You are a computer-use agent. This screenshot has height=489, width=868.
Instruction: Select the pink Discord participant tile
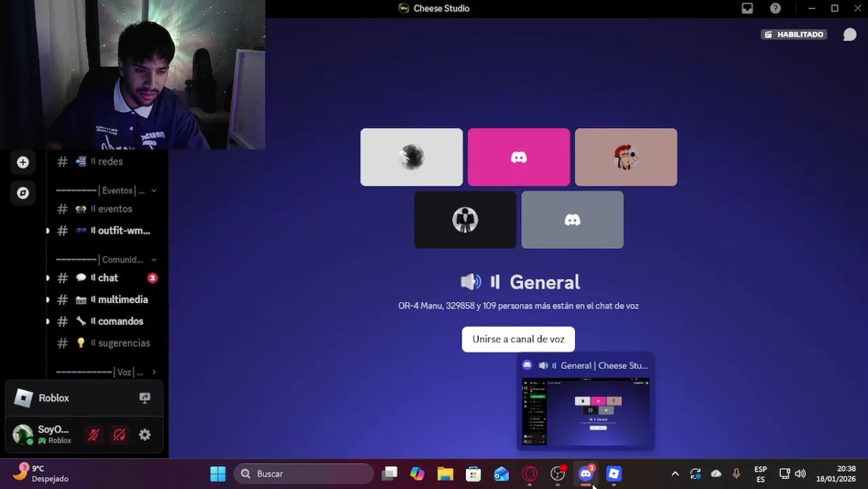point(519,157)
